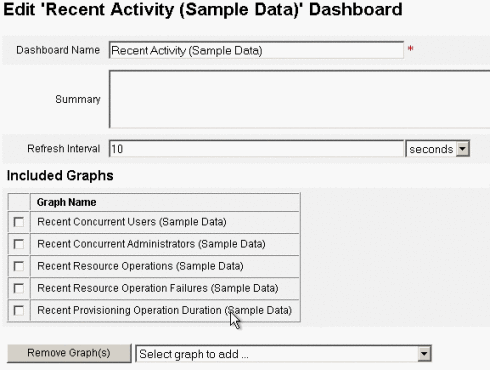Focus the Dashboard Name text field

click(256, 50)
